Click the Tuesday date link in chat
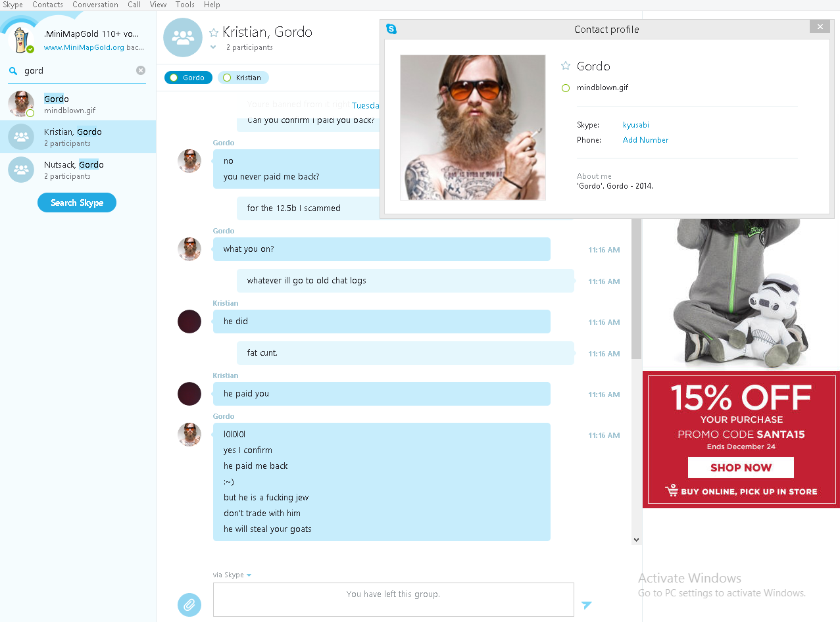Image resolution: width=840 pixels, height=622 pixels. tap(365, 105)
